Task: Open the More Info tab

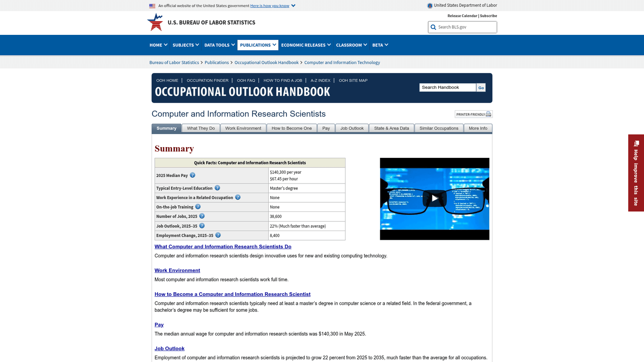Action: (x=478, y=128)
